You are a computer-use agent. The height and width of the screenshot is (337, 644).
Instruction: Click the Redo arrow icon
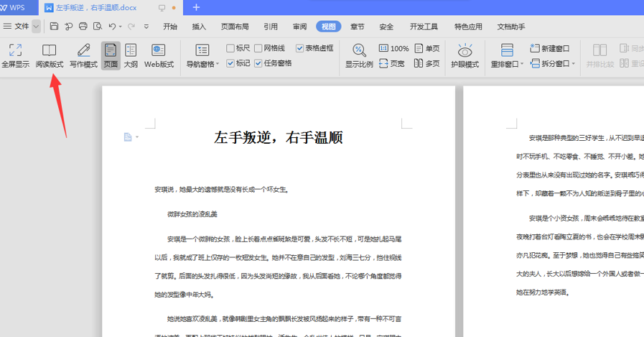pos(131,27)
